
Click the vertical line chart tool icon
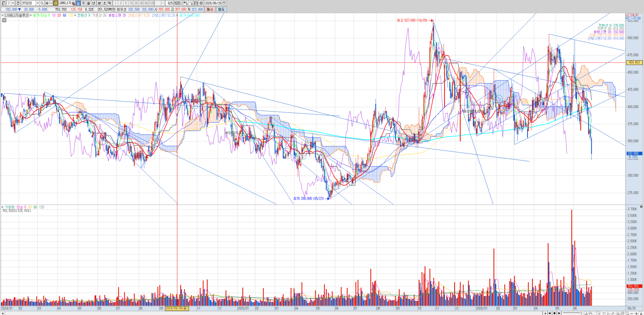[609, 313]
